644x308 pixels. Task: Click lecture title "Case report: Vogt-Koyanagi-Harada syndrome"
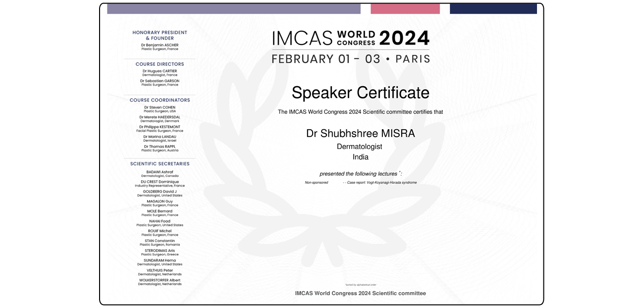point(381,183)
